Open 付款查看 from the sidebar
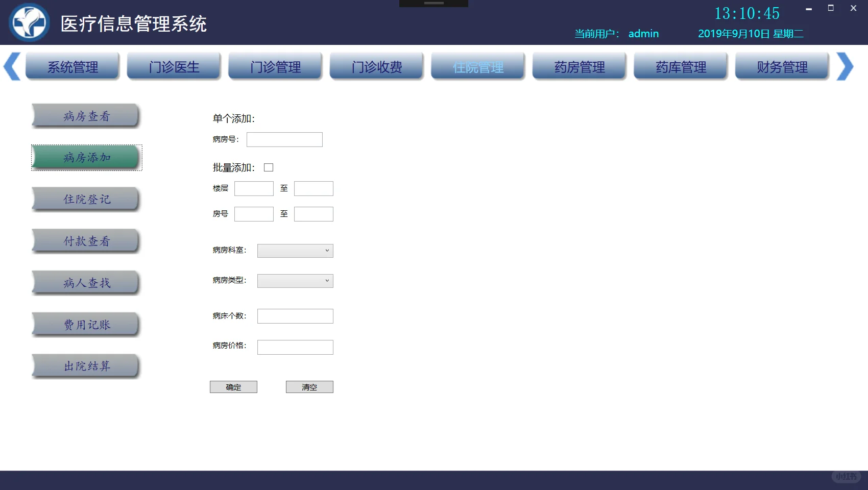The width and height of the screenshot is (868, 490). (85, 241)
